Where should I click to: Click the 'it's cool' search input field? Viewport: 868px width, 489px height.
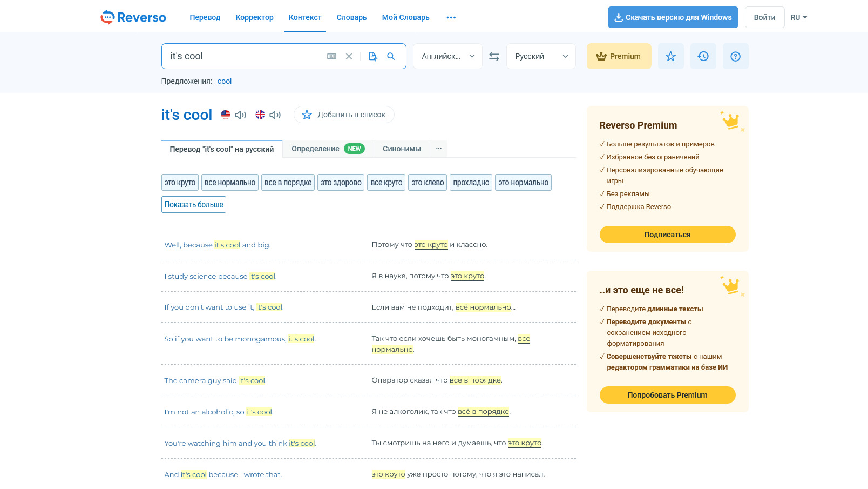coord(243,56)
